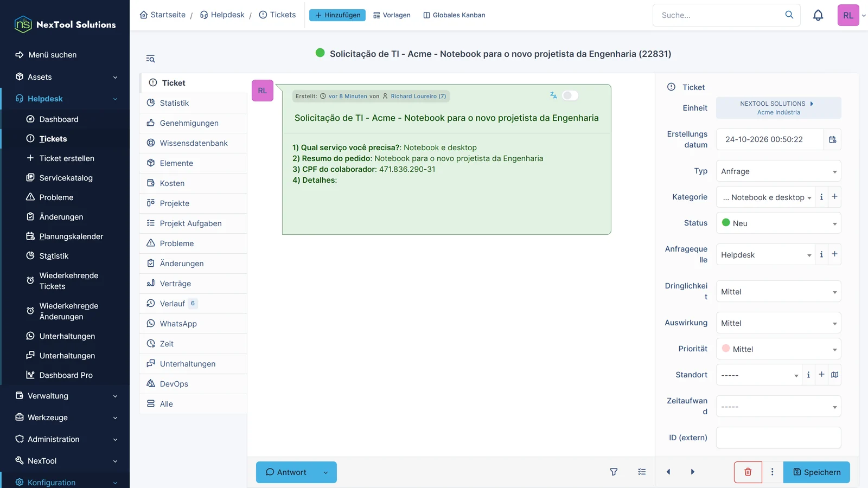Click the Suche search field

pos(719,15)
